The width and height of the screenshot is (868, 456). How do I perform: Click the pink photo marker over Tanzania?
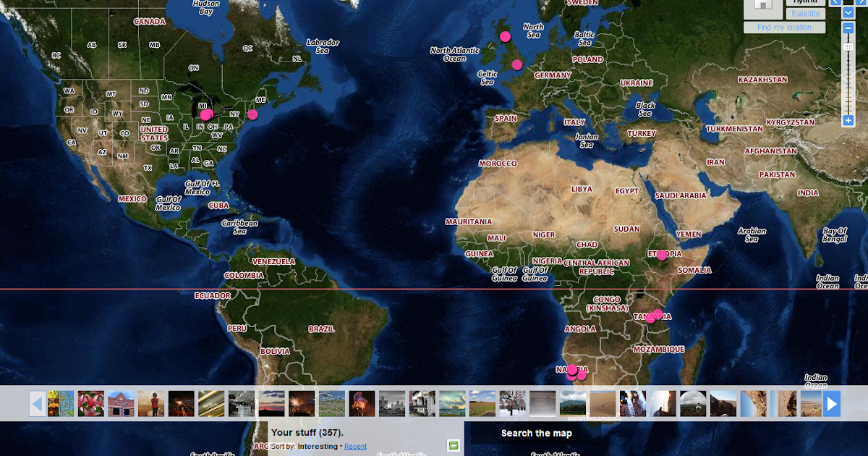pyautogui.click(x=657, y=315)
